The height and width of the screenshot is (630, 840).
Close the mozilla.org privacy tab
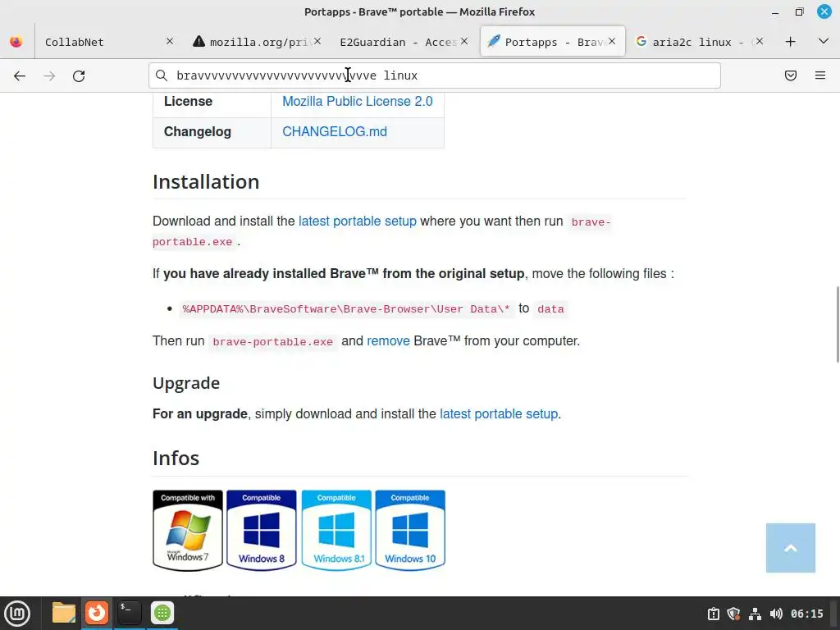pos(317,41)
